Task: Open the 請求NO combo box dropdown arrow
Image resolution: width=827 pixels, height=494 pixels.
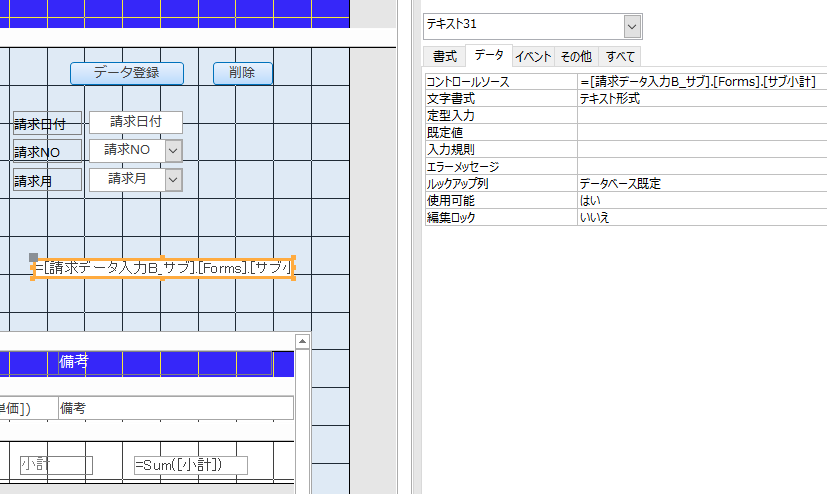Action: [x=174, y=151]
